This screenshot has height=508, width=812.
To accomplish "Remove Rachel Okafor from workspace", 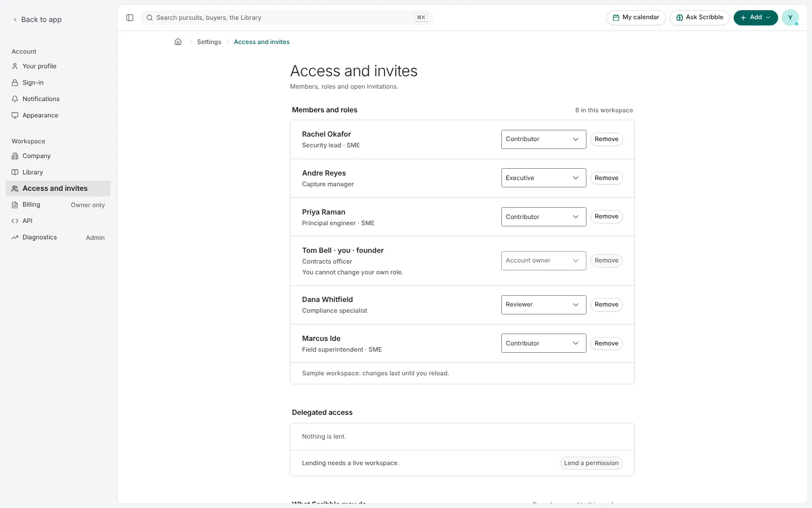I will pos(607,139).
